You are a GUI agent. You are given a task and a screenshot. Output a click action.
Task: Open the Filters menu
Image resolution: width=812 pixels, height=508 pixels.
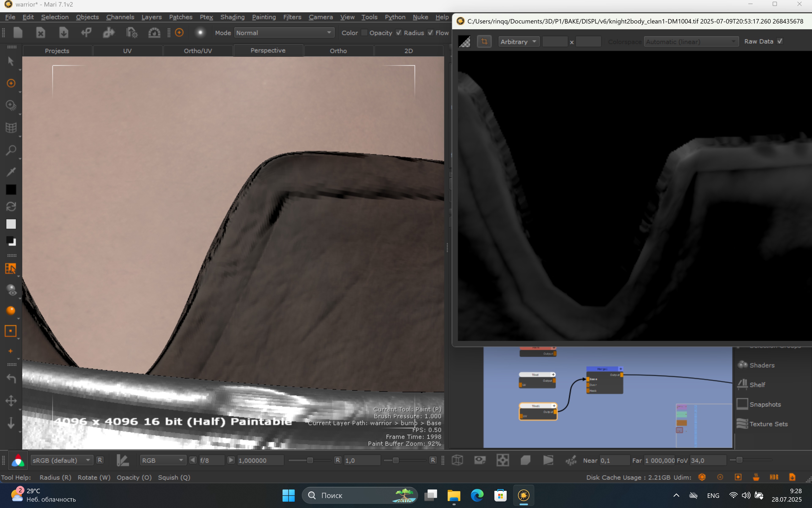click(x=292, y=17)
